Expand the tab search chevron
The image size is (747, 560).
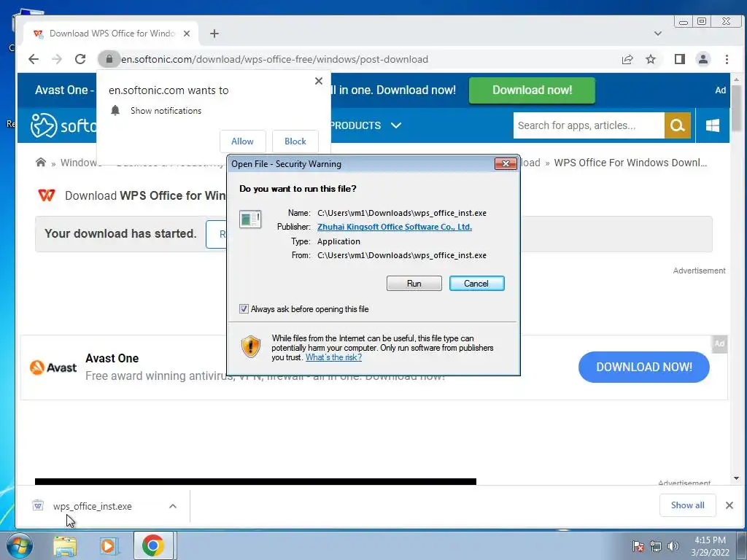pos(657,34)
